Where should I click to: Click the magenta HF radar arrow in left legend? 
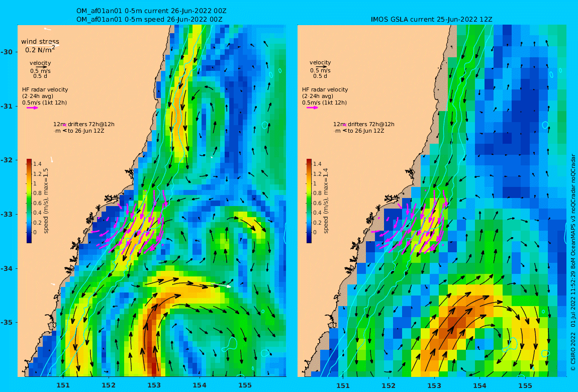[x=33, y=108]
